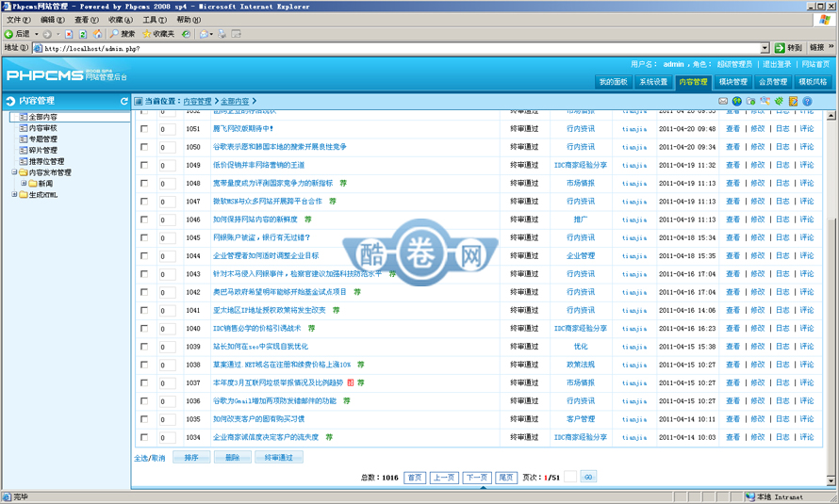The height and width of the screenshot is (504, 839).
Task: Click the IE Print icon
Action: coord(222,34)
